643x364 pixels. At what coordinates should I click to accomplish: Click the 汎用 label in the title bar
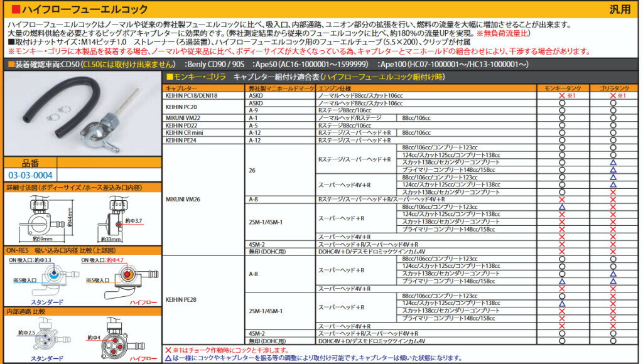tap(620, 9)
